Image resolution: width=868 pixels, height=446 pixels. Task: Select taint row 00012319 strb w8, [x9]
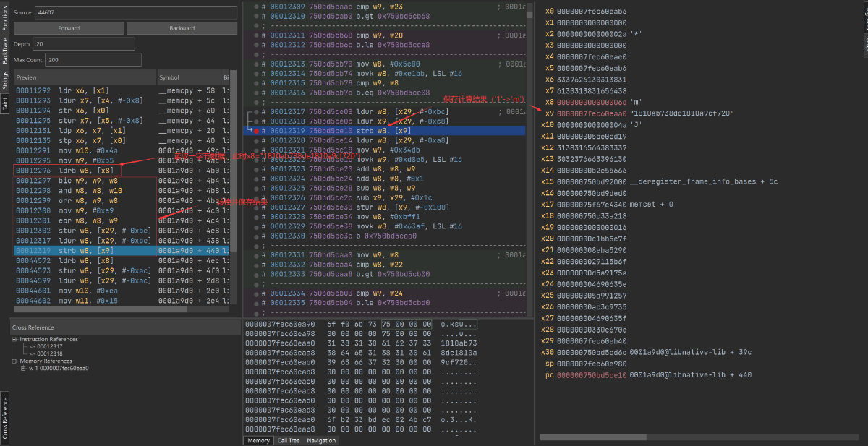122,250
